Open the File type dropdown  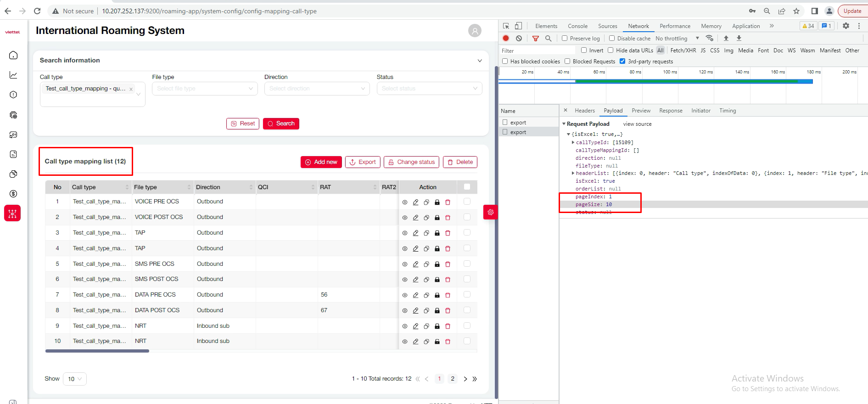pos(205,89)
